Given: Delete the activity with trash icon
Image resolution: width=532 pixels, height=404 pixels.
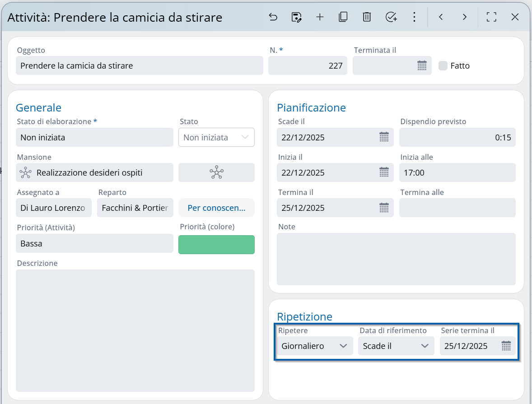Looking at the screenshot, I should [367, 17].
